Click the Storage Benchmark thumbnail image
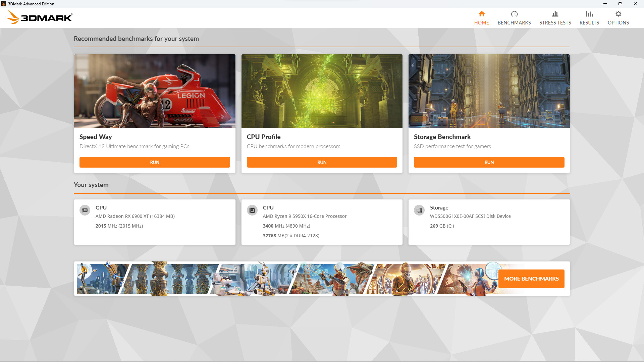644x362 pixels. click(x=489, y=91)
